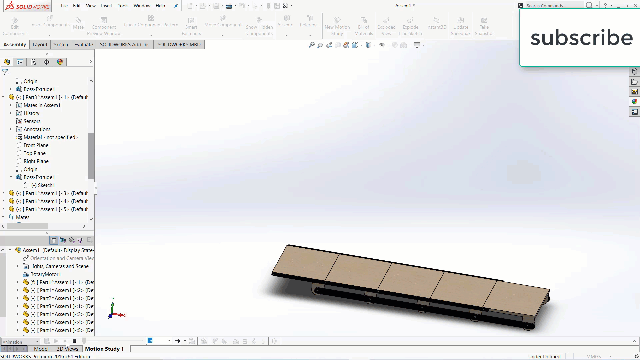Click the feature tree vertical scrollbar

(91, 155)
